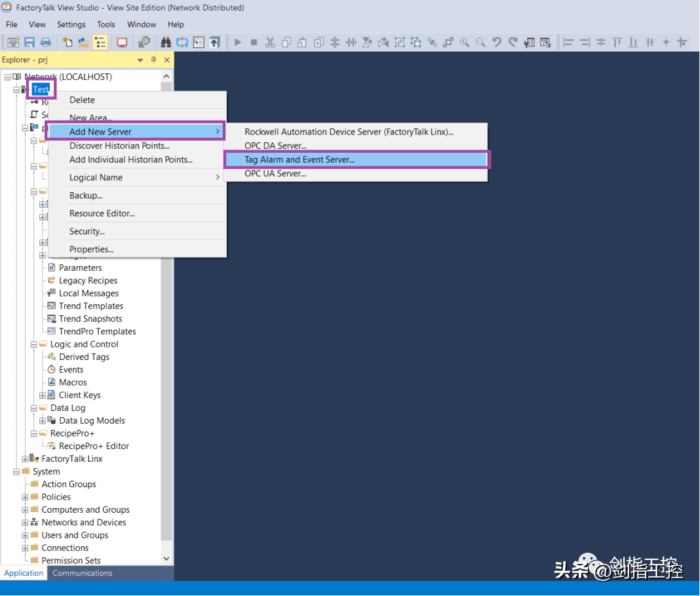
Task: Click the Save icon in the toolbar
Action: [x=29, y=43]
